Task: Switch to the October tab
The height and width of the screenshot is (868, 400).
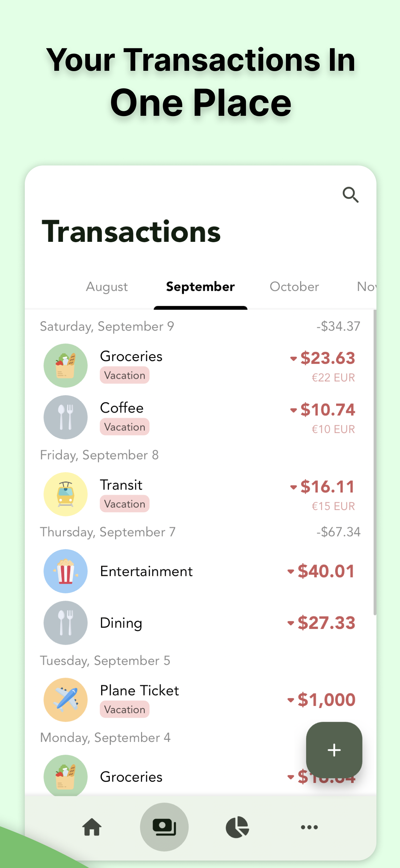Action: point(294,287)
